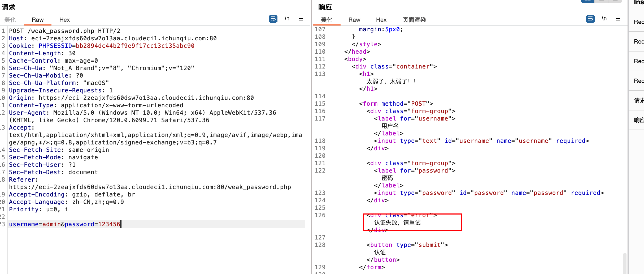Switch response view to the Hex tab
The width and height of the screenshot is (644, 274).
click(x=381, y=20)
